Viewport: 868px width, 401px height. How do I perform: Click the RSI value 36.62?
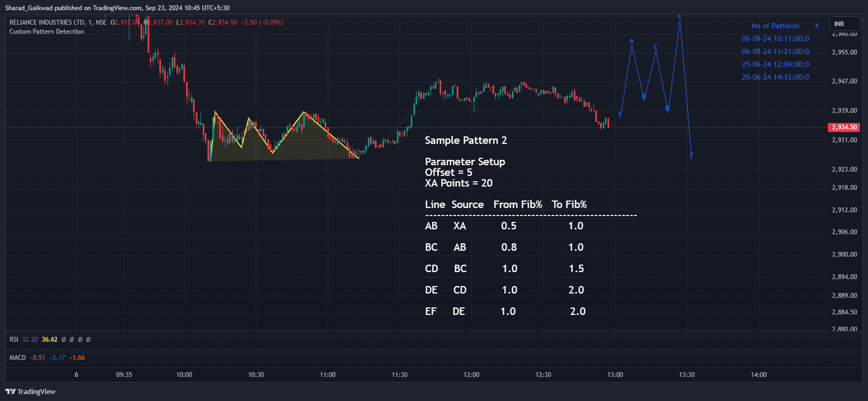pos(50,340)
